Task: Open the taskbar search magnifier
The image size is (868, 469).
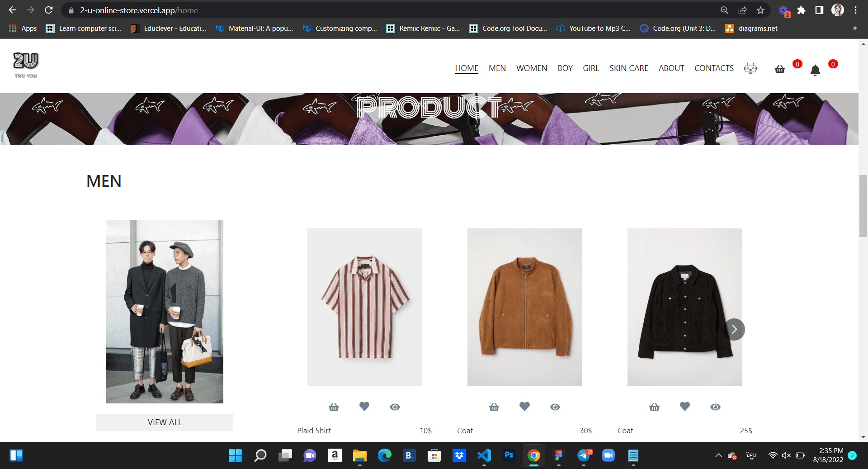Action: tap(260, 455)
